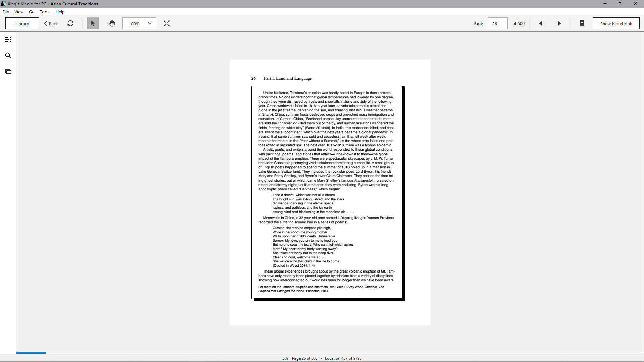Click the 'Page 26 of 500' status text
644x362 pixels.
[x=305, y=358]
